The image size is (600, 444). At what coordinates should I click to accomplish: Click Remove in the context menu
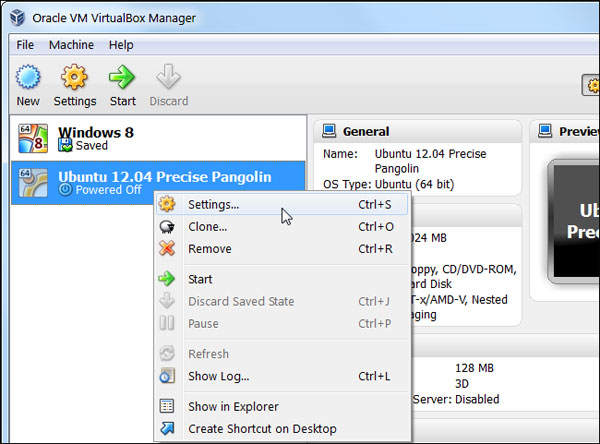click(x=209, y=249)
